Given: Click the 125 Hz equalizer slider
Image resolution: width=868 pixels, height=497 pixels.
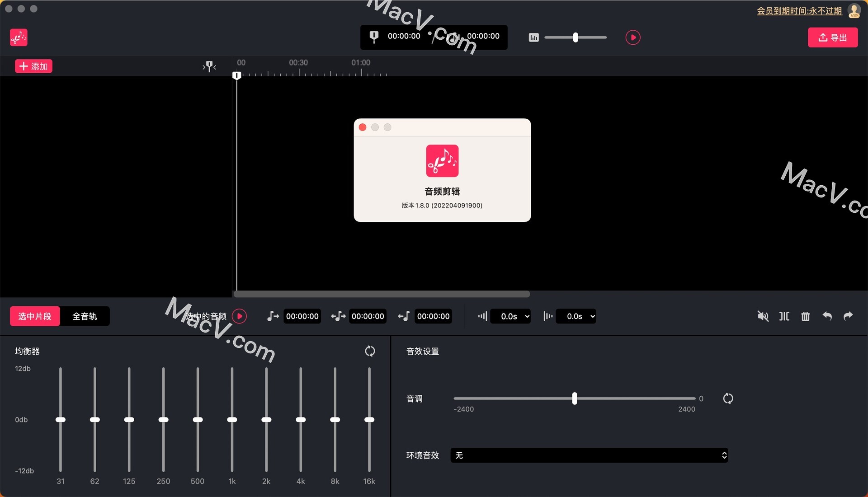Looking at the screenshot, I should point(129,420).
